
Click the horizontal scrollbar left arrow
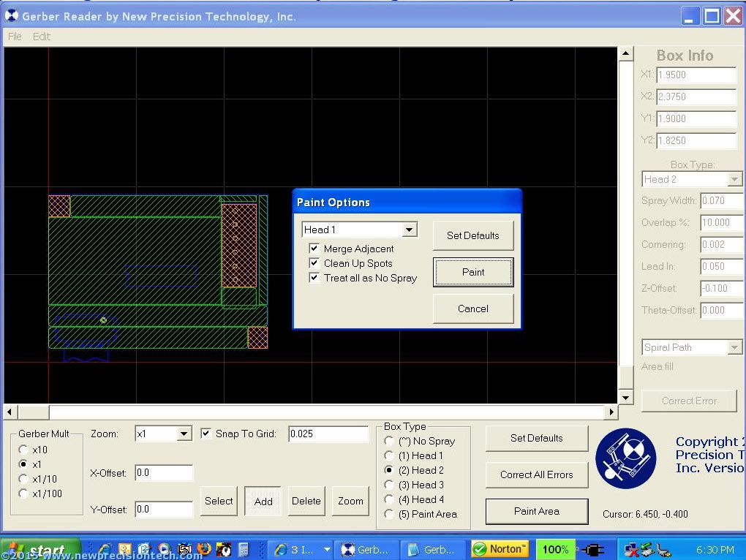10,412
